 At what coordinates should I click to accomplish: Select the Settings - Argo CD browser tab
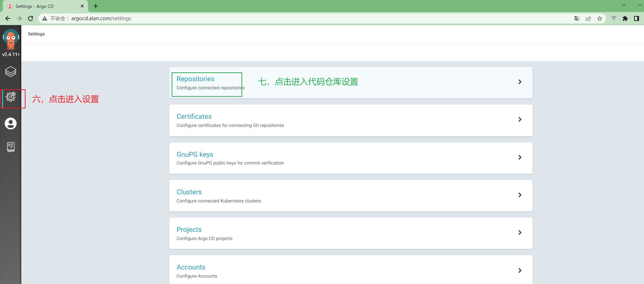coord(45,6)
